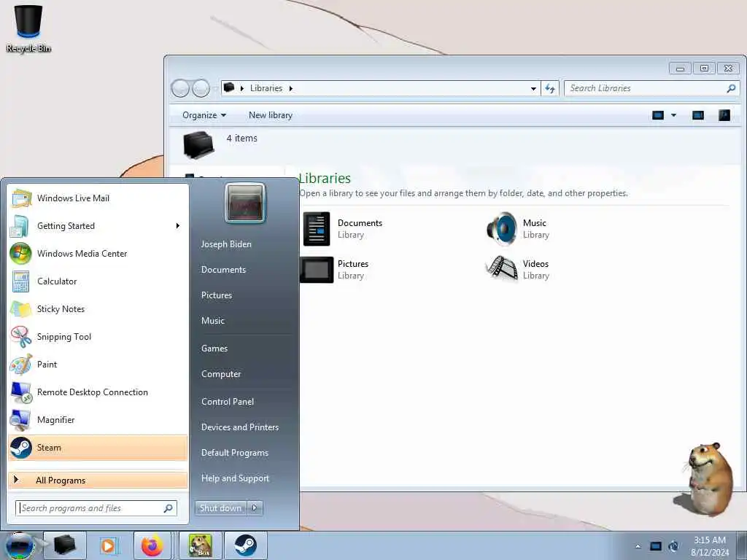Click the Explorer forward button
This screenshot has height=560, width=747.
pyautogui.click(x=201, y=88)
